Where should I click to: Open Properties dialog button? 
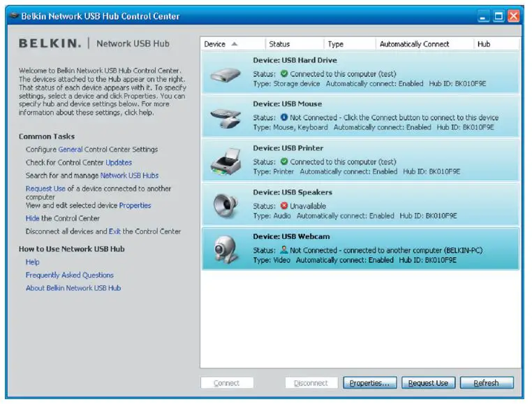[370, 383]
